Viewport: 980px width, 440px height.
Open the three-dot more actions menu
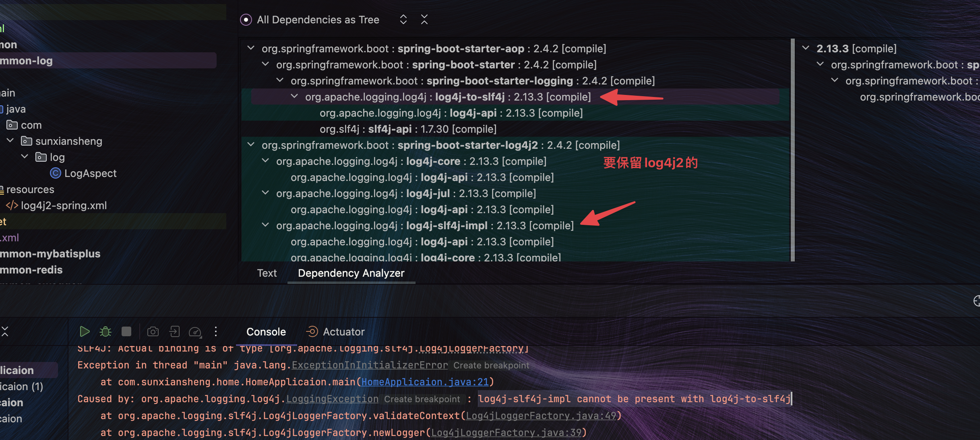coord(216,331)
